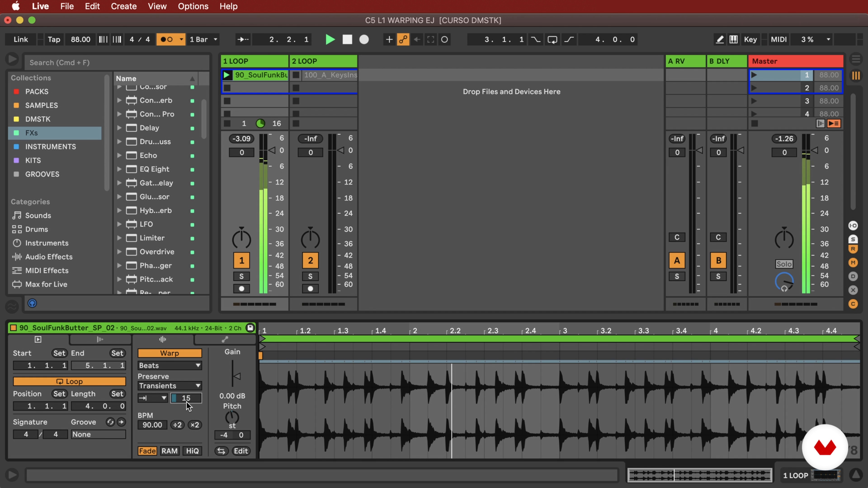868x488 pixels.
Task: Click the Save default clip icon
Action: point(250,328)
